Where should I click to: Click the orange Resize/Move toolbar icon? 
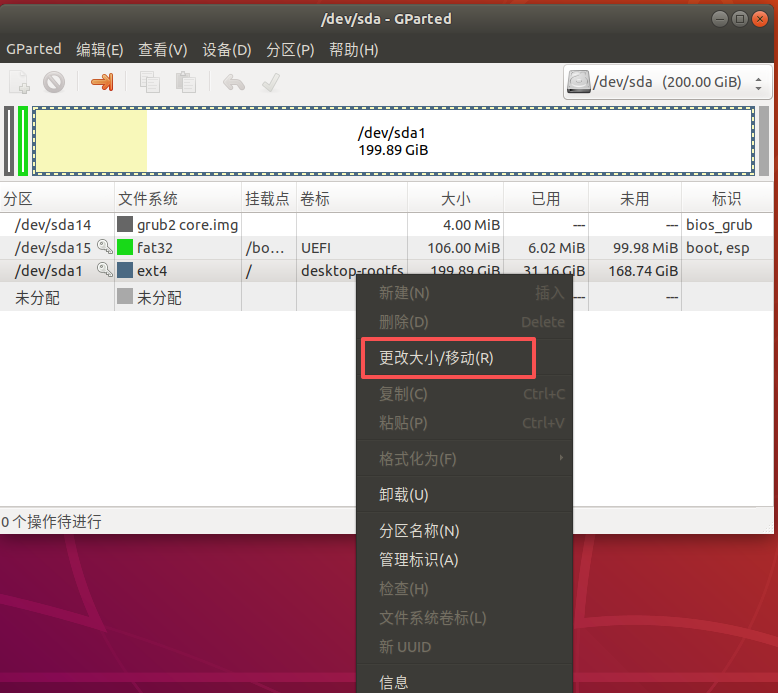(102, 82)
